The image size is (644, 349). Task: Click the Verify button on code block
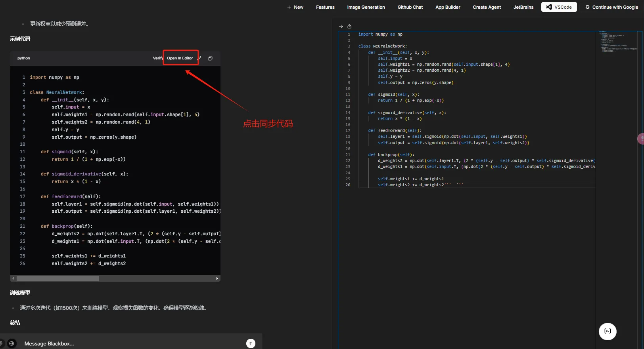tap(157, 58)
